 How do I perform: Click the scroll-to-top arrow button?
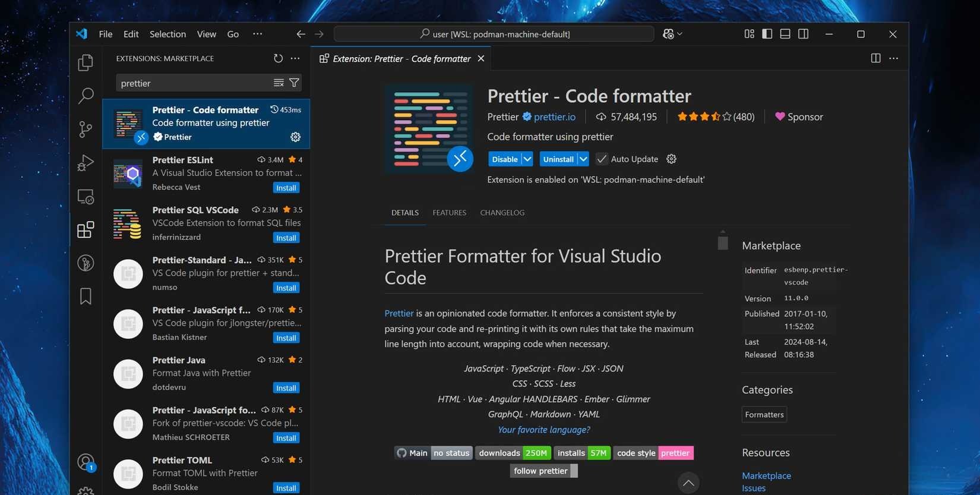click(x=688, y=483)
